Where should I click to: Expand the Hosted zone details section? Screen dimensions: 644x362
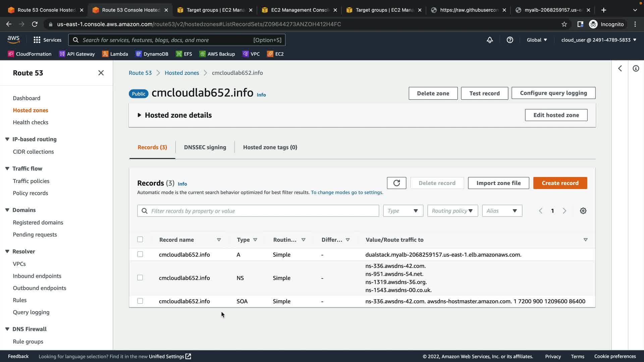[x=140, y=115]
